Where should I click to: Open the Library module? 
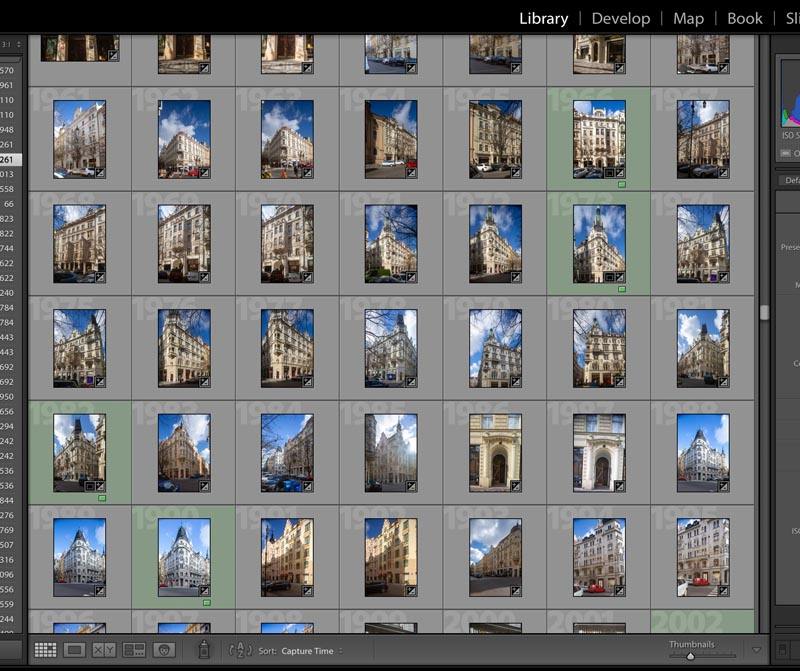point(543,18)
